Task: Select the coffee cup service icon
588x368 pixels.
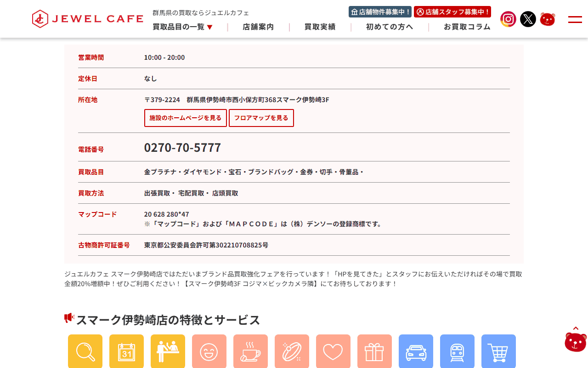Action: [x=250, y=351]
